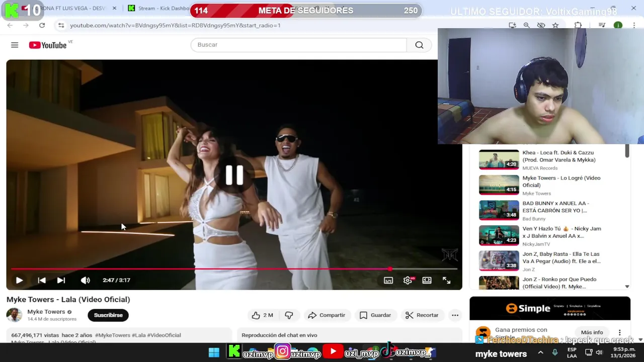This screenshot has width=644, height=362.
Task: Open the player settings gear
Action: [x=408, y=281]
